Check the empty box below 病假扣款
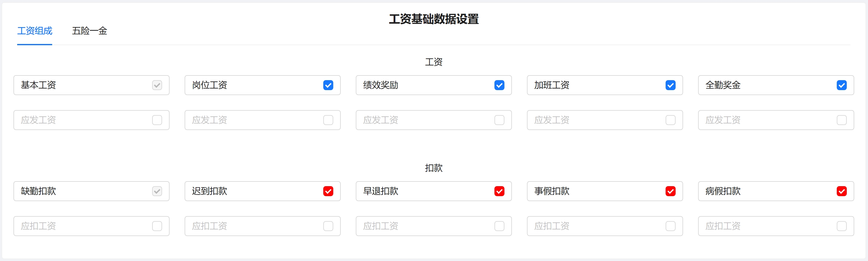Screen dimensions: 868x261 841,226
